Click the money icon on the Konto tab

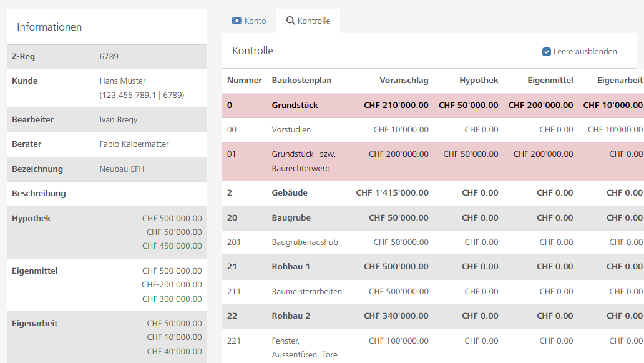click(x=237, y=21)
